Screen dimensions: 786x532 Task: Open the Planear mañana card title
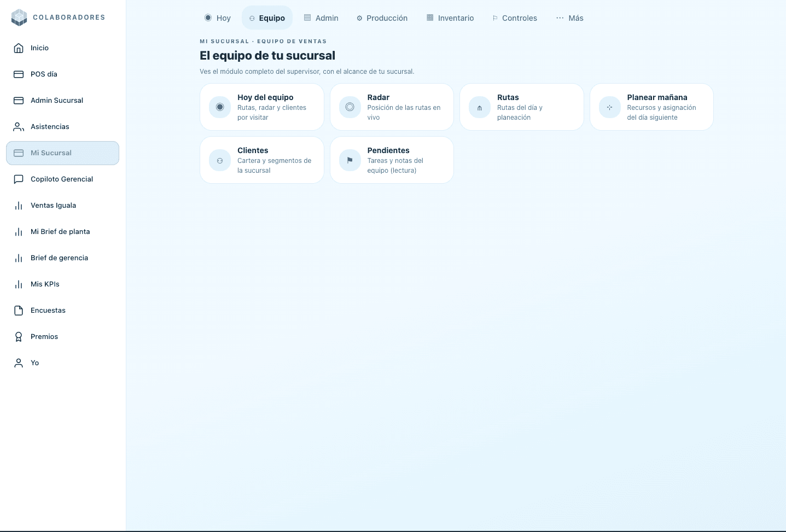click(657, 97)
